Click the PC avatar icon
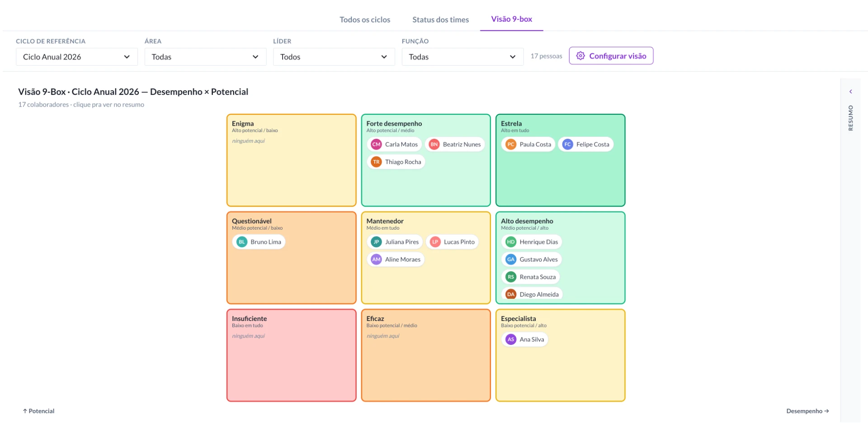 pos(511,144)
